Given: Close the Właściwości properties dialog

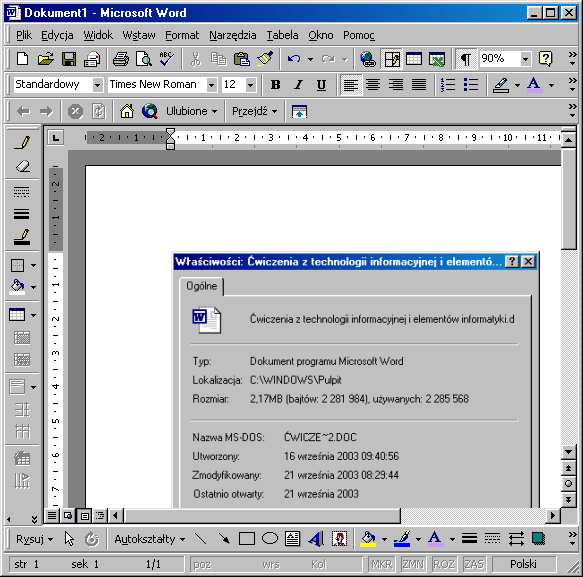Looking at the screenshot, I should 528,261.
